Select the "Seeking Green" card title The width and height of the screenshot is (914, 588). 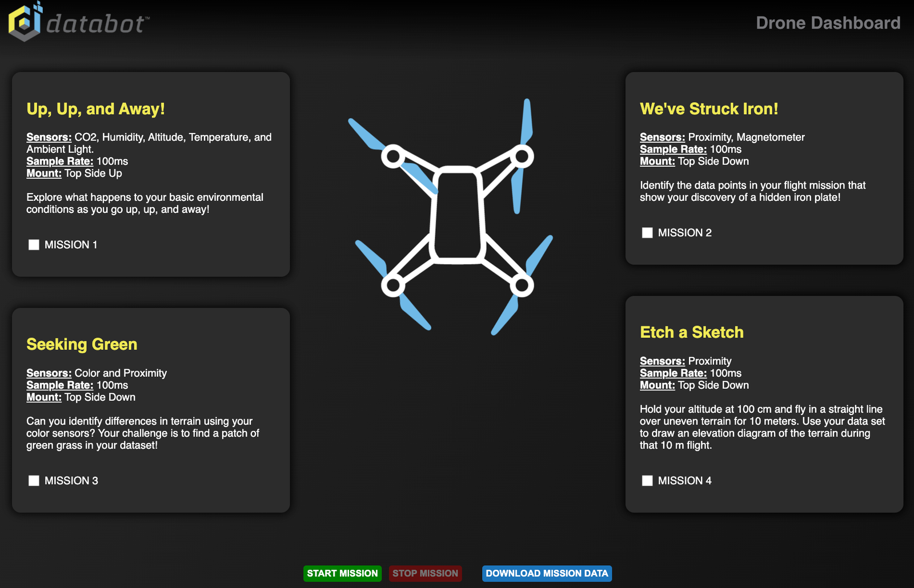point(82,344)
